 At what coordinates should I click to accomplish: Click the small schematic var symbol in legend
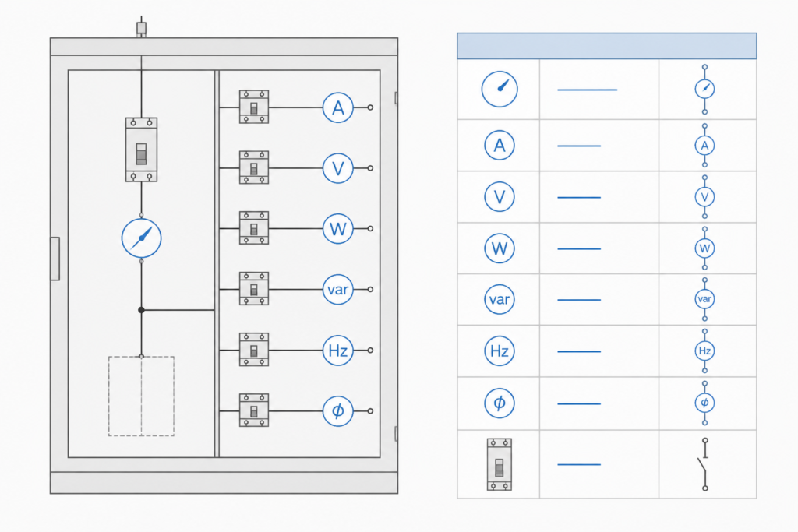704,299
